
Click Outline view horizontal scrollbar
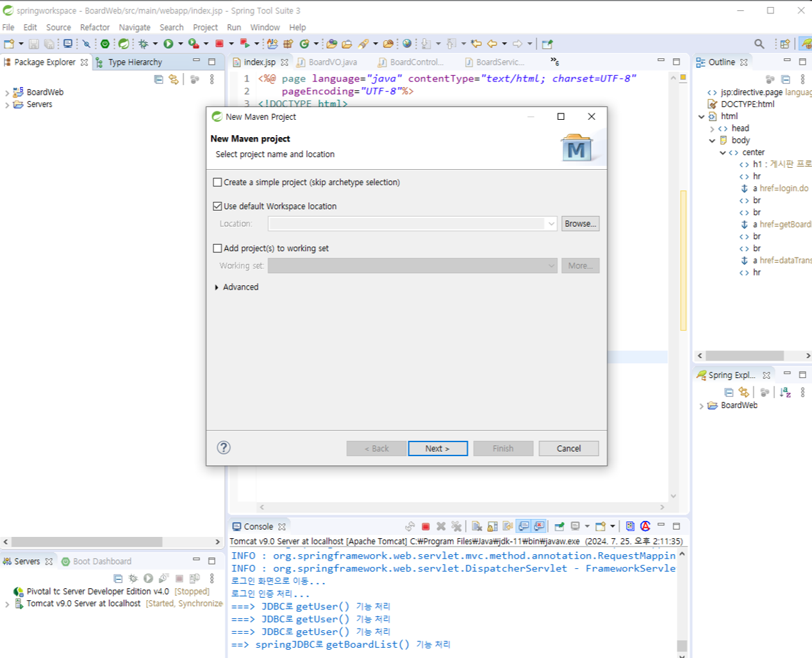[x=745, y=356]
